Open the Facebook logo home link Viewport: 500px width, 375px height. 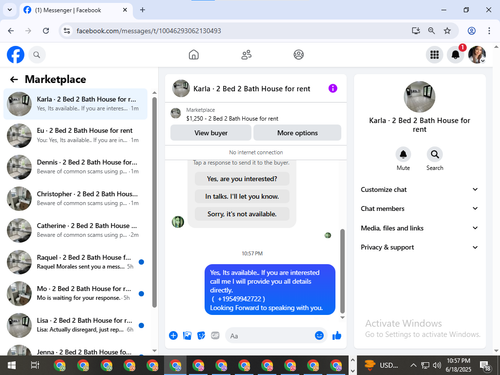click(16, 55)
